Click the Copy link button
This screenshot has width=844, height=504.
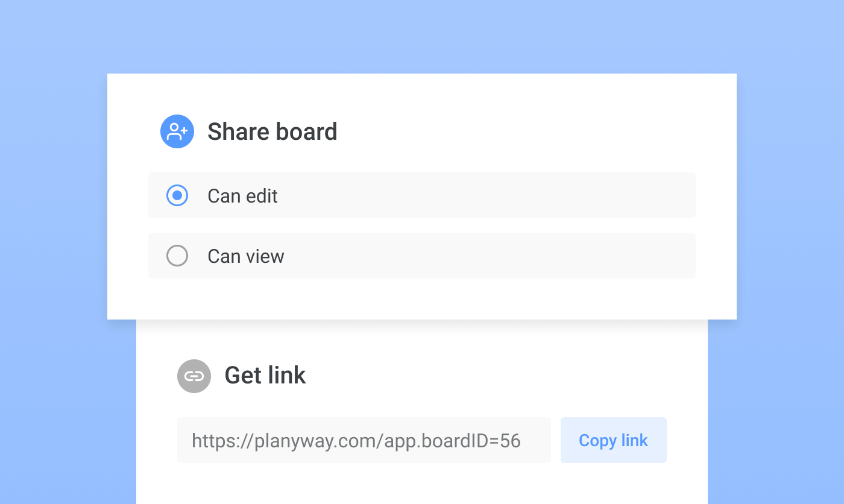click(613, 440)
